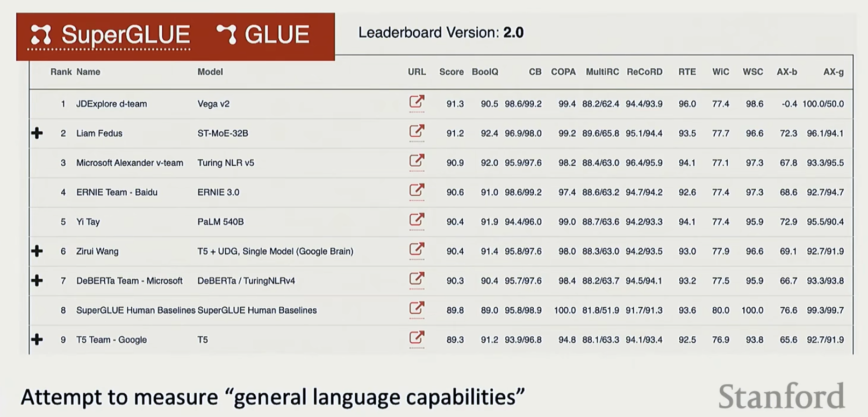
Task: Open the URL link icon for ST-MoE-32B
Action: [x=417, y=131]
